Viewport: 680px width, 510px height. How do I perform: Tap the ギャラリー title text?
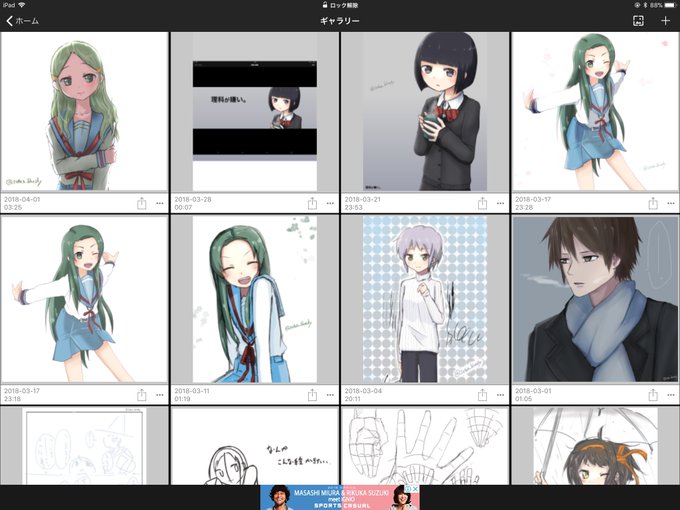click(340, 21)
